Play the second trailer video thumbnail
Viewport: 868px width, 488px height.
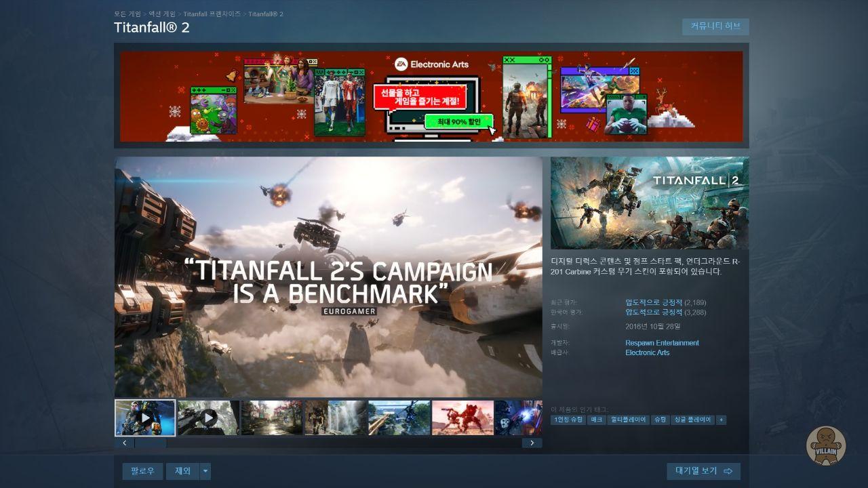pos(208,418)
